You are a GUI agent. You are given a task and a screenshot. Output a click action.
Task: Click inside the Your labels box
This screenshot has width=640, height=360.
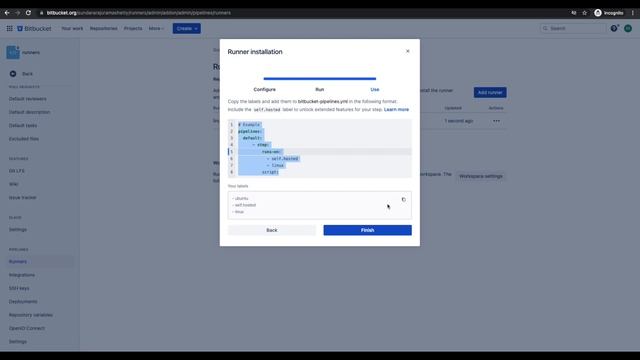(320, 205)
